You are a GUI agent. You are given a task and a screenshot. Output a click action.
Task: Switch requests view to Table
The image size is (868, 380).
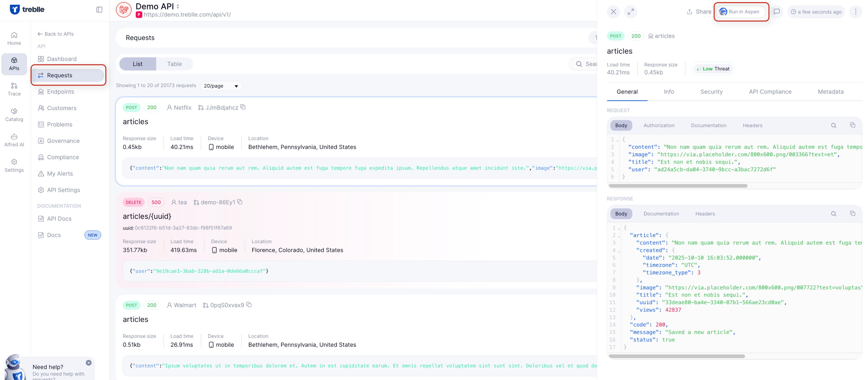(174, 64)
